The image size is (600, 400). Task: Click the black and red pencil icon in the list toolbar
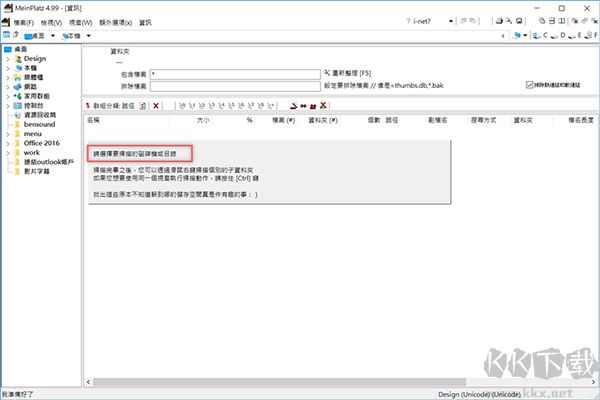tap(293, 106)
